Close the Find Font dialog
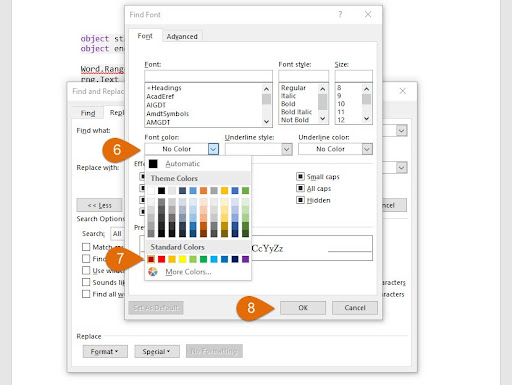Screen dimensions: 512x385 [x=368, y=14]
